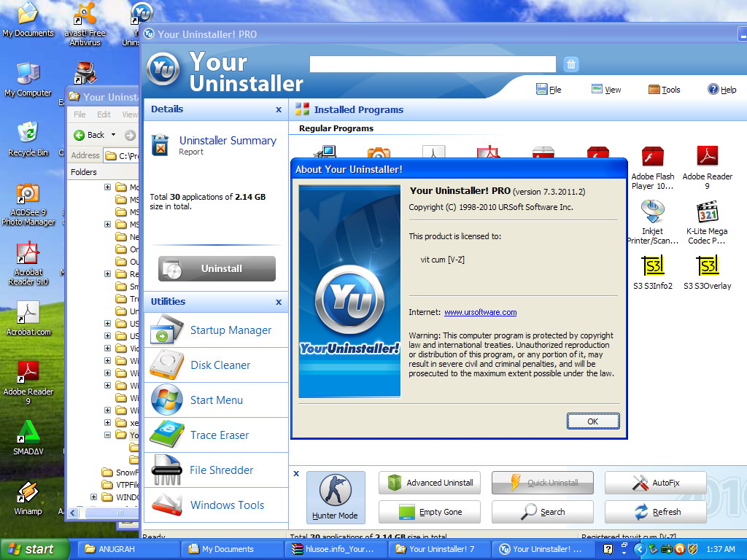This screenshot has height=560, width=747.
Task: Open SMADAV desktop icon
Action: click(x=28, y=437)
